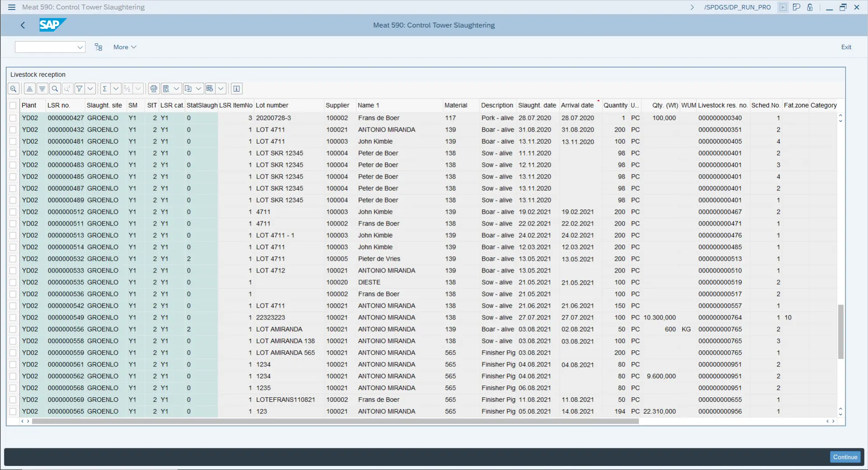Mark the row for LSR no. 0000000556
This screenshot has width=868, height=470.
point(13,329)
